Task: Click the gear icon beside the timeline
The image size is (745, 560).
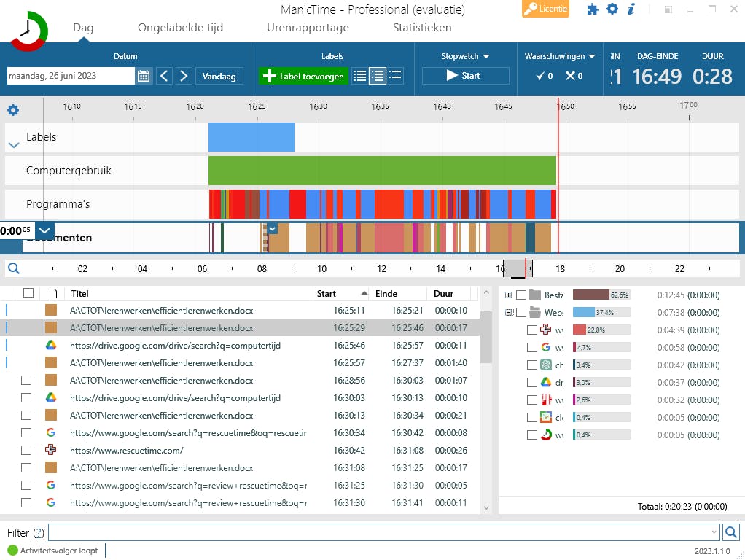Action: coord(12,109)
